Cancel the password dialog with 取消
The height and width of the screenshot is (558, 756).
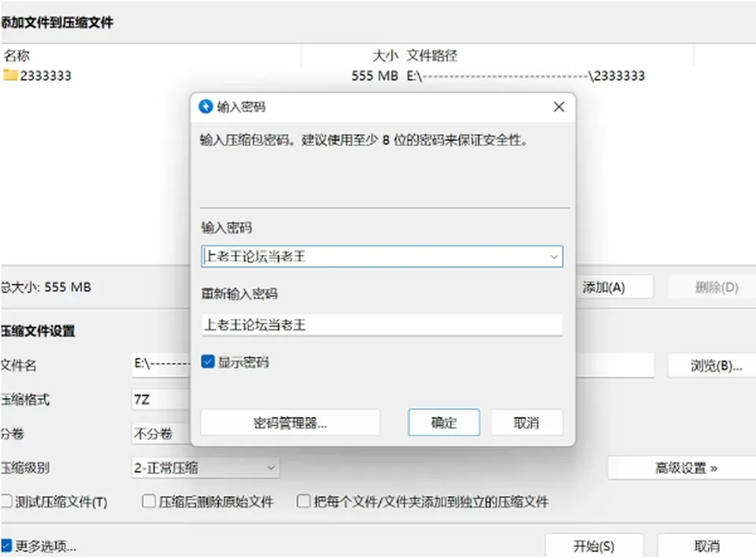(527, 423)
